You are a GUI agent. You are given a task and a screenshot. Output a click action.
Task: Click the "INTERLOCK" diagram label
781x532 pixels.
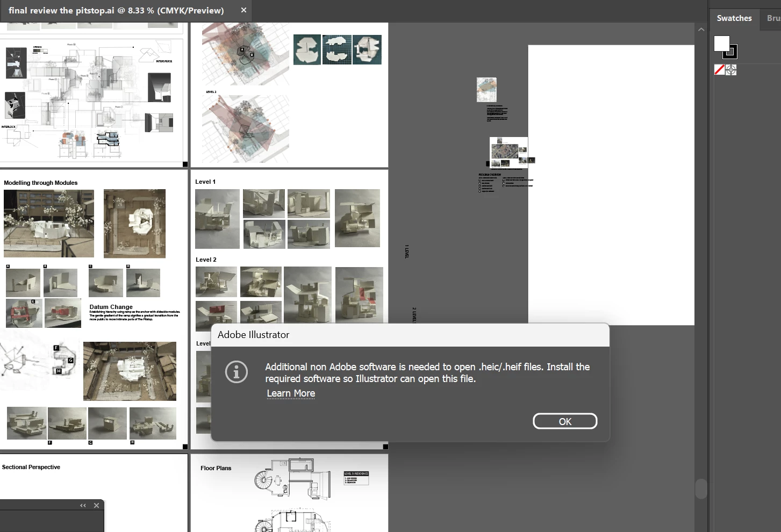click(x=9, y=127)
